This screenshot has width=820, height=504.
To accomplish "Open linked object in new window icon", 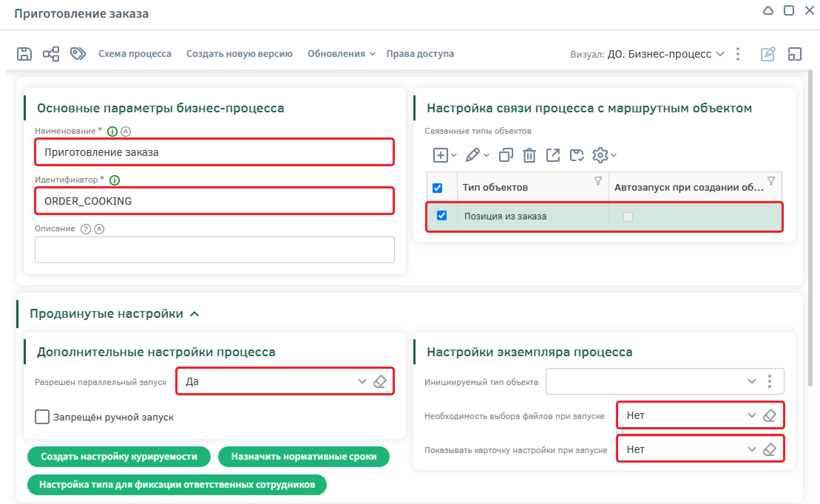I will [x=553, y=155].
